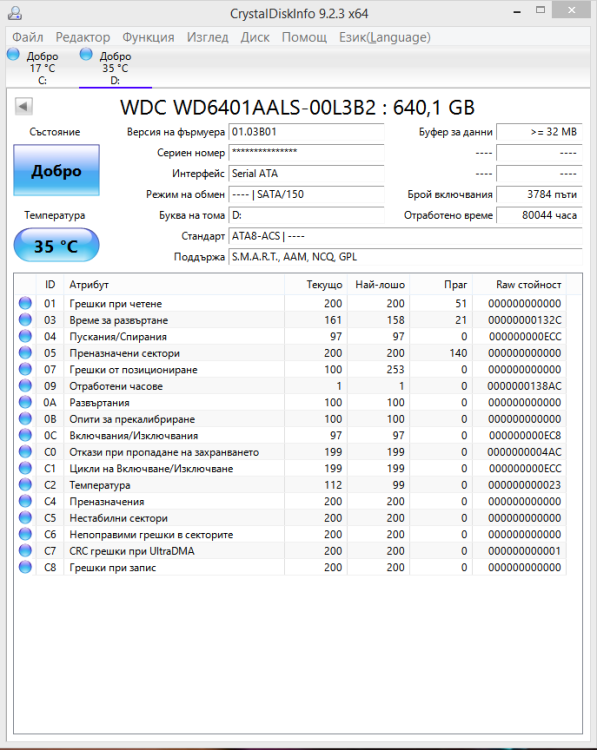Viewport: 597px width, 750px height.
Task: Click the Най-лошо column header
Action: (378, 285)
